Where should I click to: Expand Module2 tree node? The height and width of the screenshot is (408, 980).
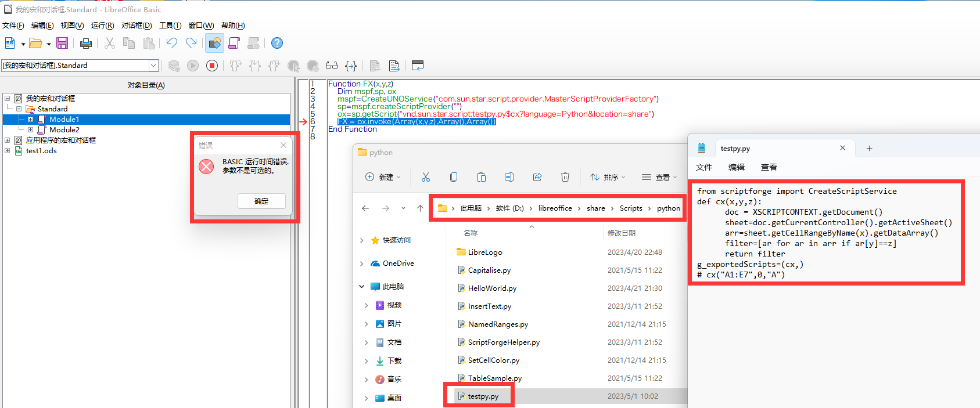coord(30,130)
